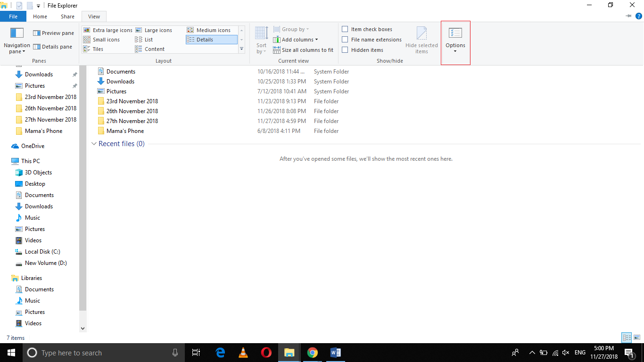The height and width of the screenshot is (362, 644).
Task: Switch to Extra large icons view
Action: click(x=109, y=30)
